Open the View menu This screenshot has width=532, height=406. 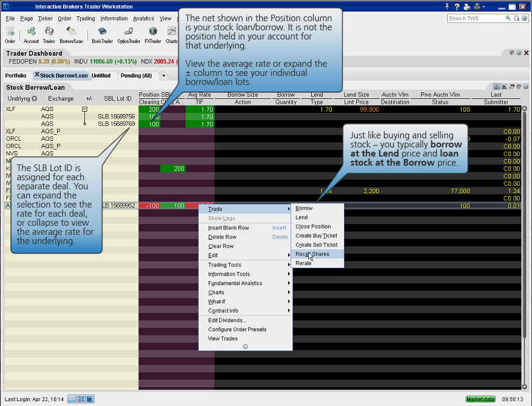pyautogui.click(x=166, y=18)
